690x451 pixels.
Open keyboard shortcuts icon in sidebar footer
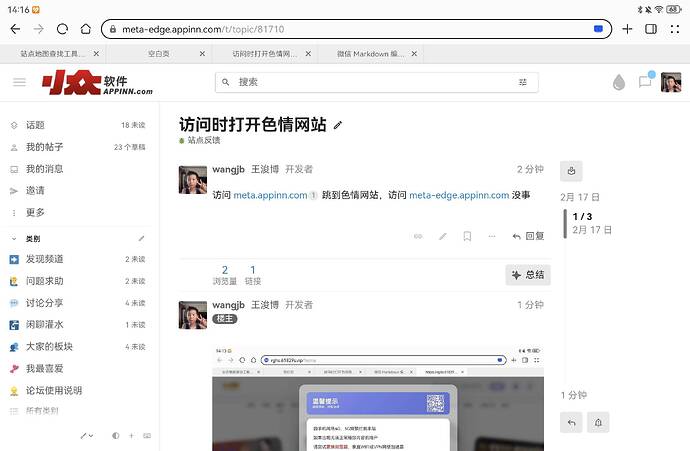(x=147, y=436)
